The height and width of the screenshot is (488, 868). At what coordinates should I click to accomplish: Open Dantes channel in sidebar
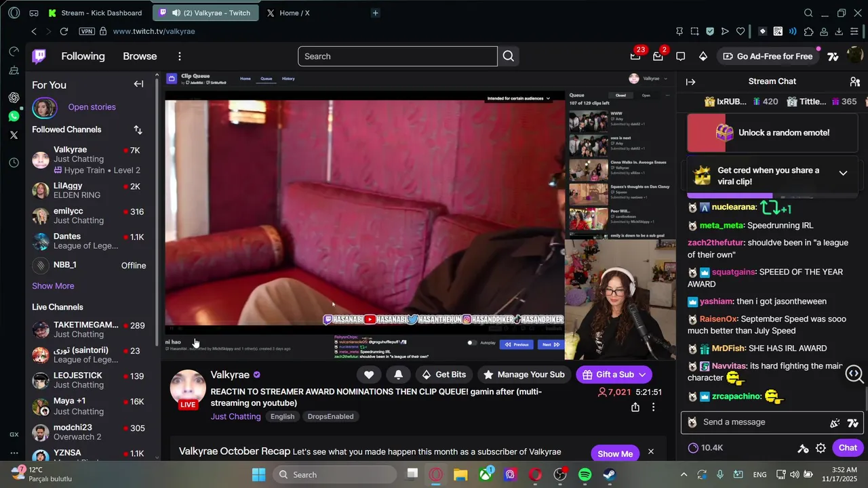click(x=90, y=241)
